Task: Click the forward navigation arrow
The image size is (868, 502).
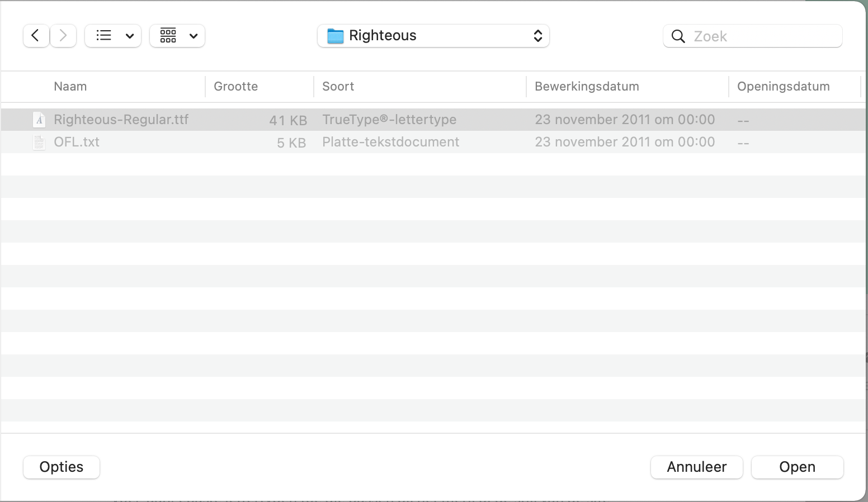Action: (63, 35)
